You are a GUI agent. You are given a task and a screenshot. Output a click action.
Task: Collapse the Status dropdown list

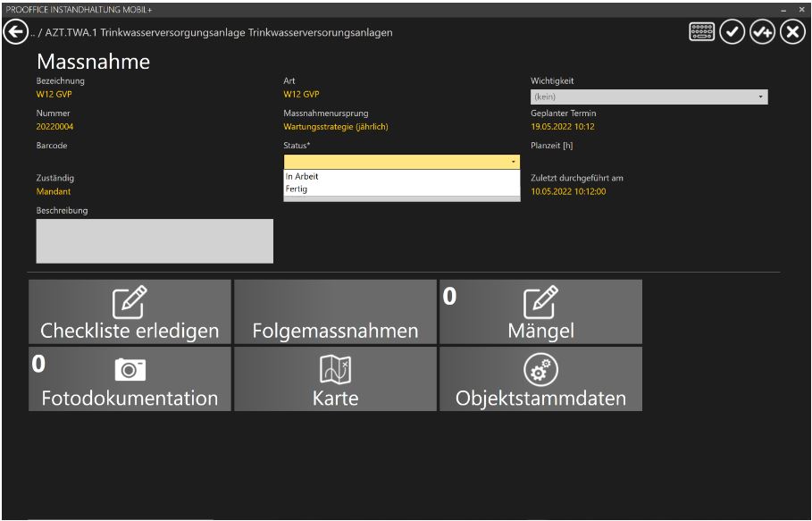tap(514, 162)
